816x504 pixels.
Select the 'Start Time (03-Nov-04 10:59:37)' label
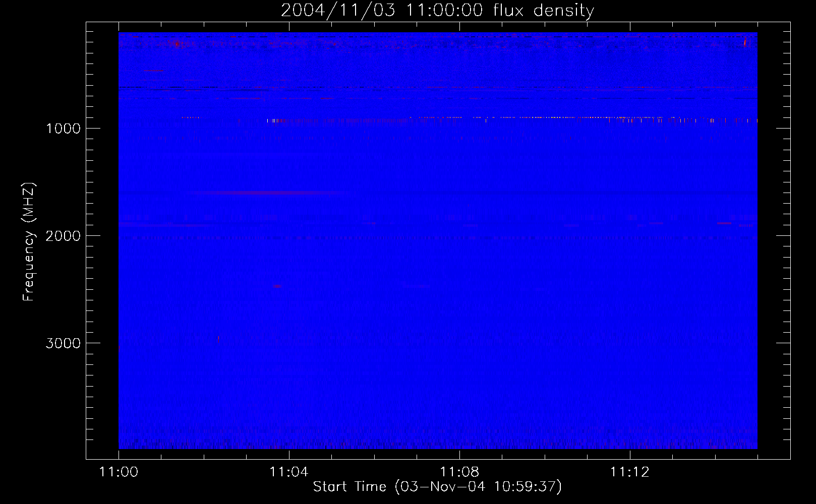[437, 487]
